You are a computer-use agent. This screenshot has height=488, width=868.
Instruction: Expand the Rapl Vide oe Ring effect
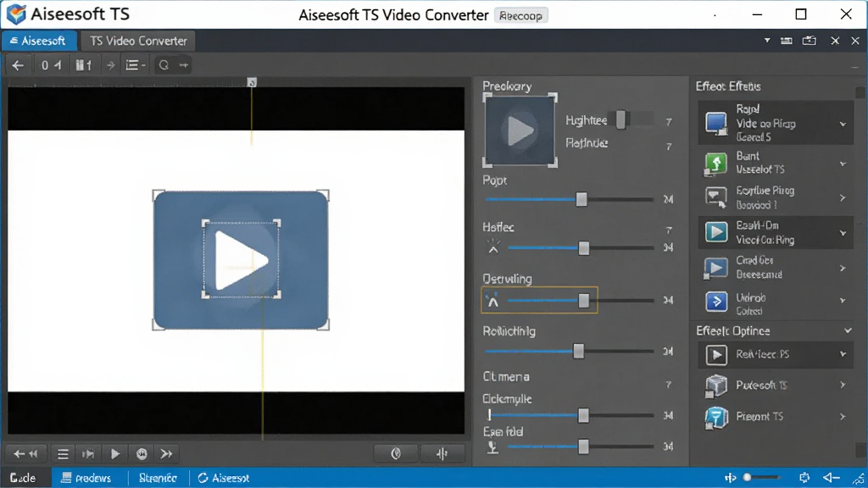click(843, 124)
